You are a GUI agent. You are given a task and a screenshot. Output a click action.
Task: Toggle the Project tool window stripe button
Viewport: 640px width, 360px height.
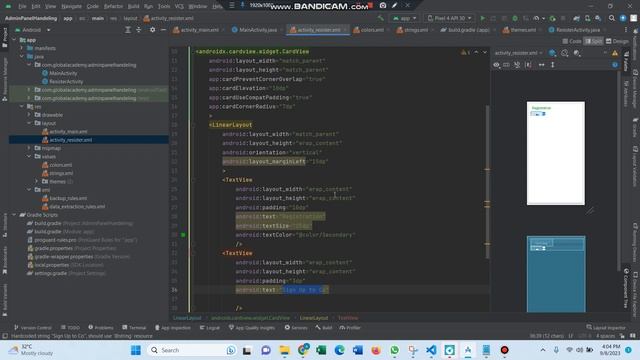tap(5, 38)
